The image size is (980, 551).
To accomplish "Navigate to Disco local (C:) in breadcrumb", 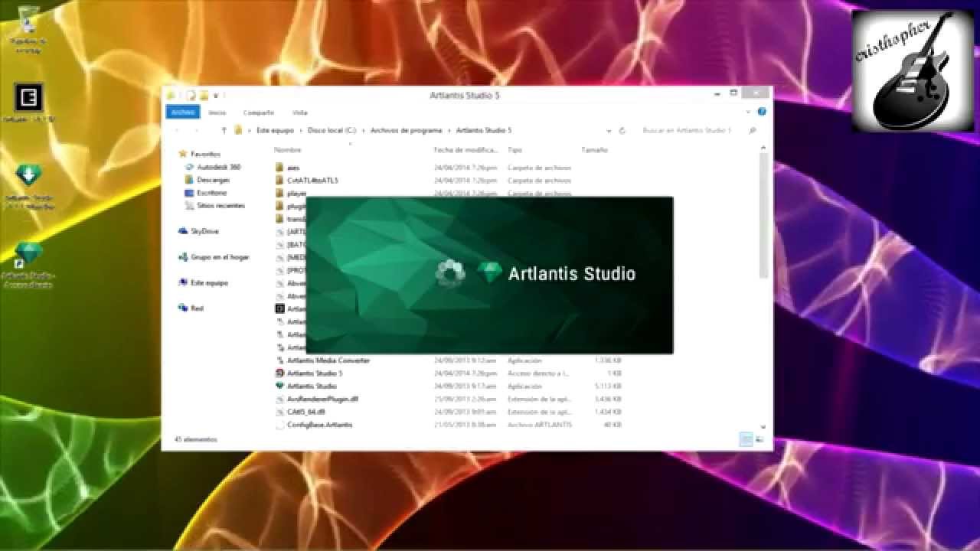I will (332, 131).
